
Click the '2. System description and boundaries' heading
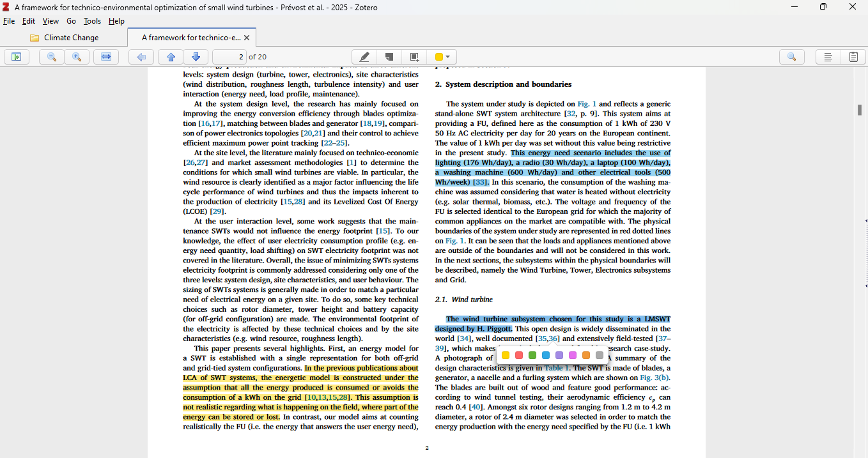tap(503, 84)
